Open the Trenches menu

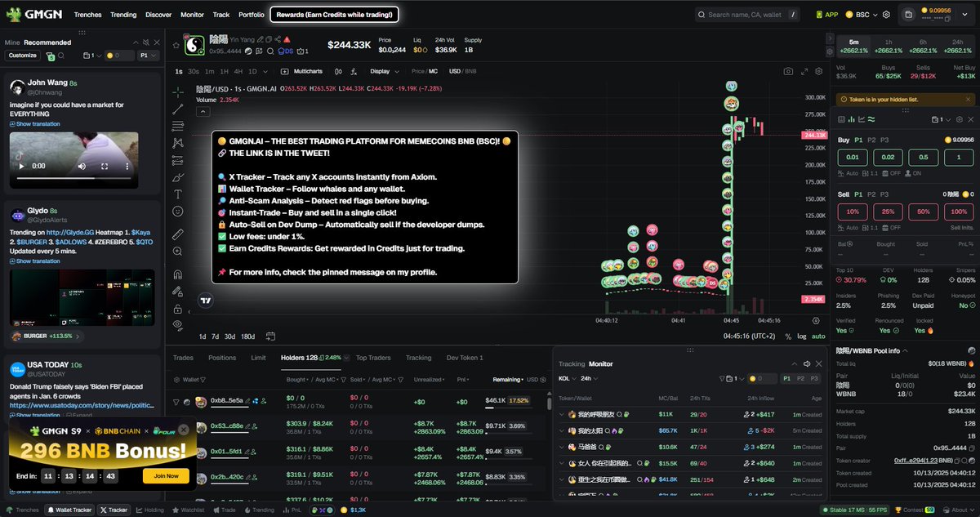point(87,15)
